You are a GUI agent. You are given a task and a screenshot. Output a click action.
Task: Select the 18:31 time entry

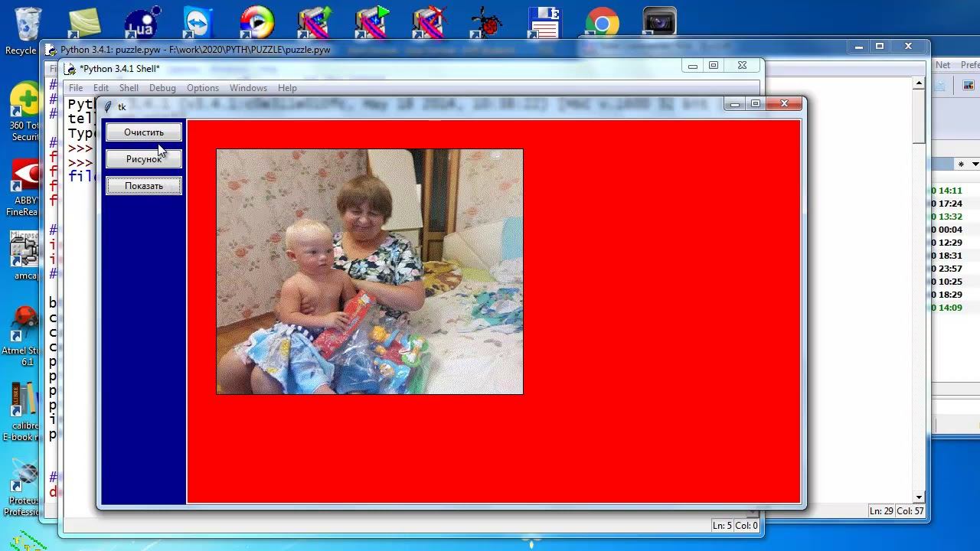click(x=949, y=256)
